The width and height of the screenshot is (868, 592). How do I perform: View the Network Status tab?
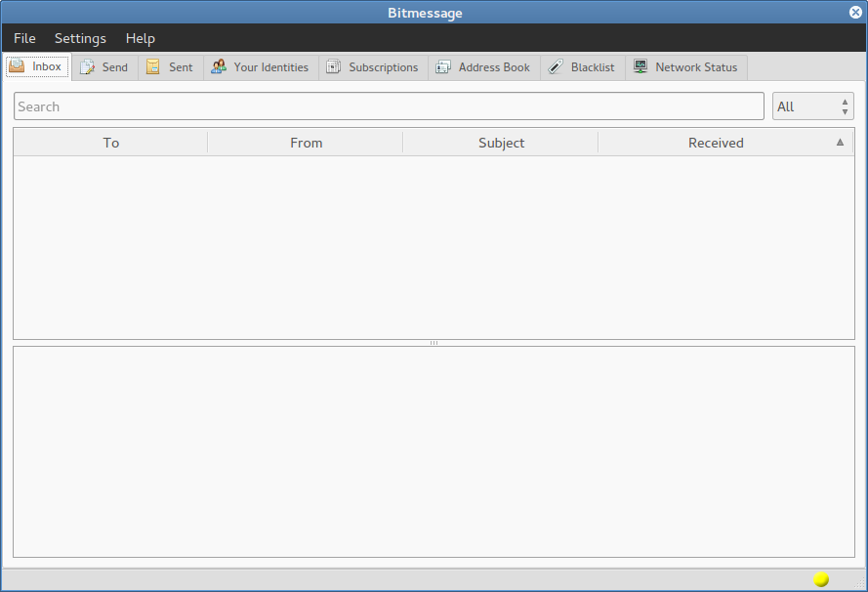pyautogui.click(x=685, y=67)
